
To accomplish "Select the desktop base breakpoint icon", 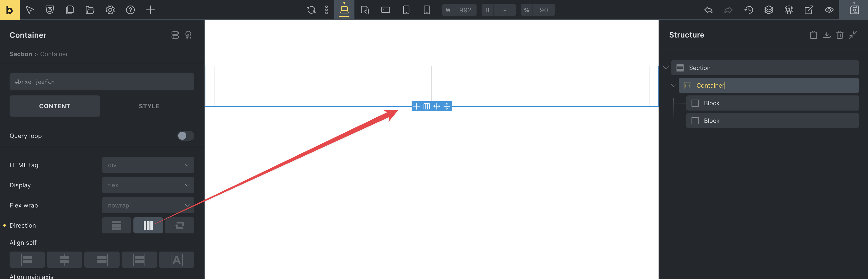I will click(x=344, y=10).
